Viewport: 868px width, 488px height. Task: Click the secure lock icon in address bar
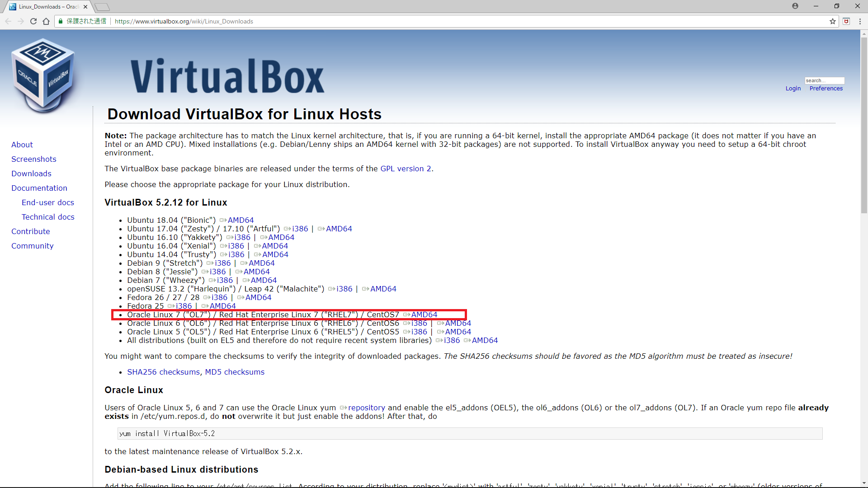point(61,21)
